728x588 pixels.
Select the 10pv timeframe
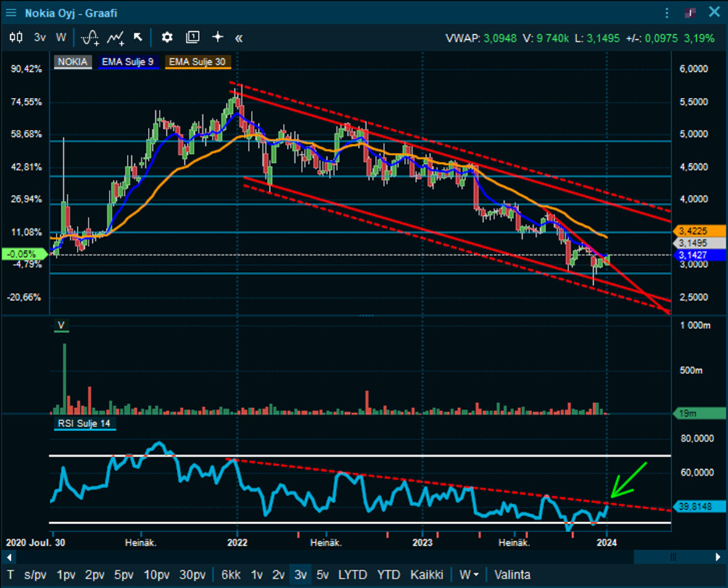157,575
